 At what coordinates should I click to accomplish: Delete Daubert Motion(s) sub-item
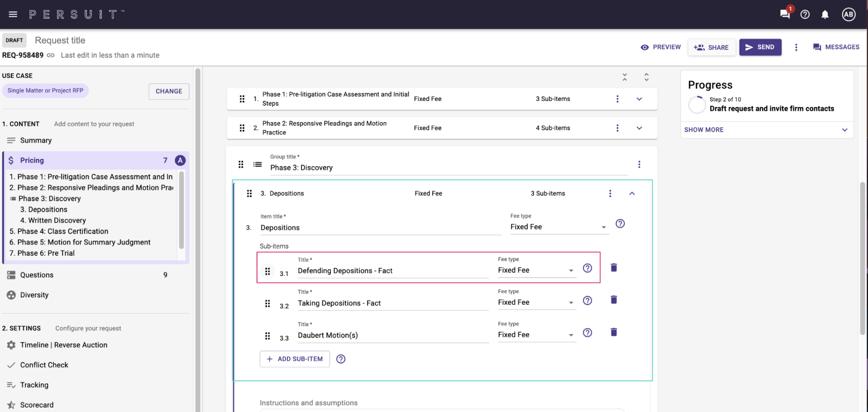614,332
